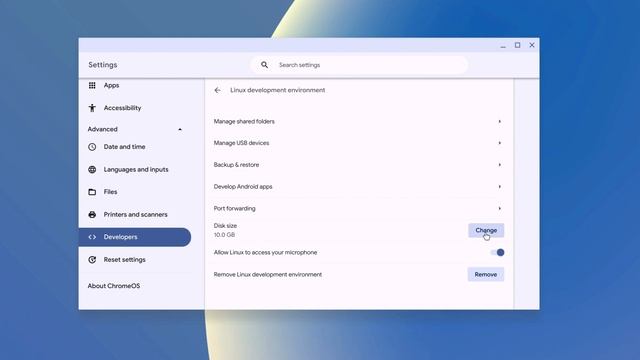Close the Settings window
The image size is (640, 360).
coord(532,45)
